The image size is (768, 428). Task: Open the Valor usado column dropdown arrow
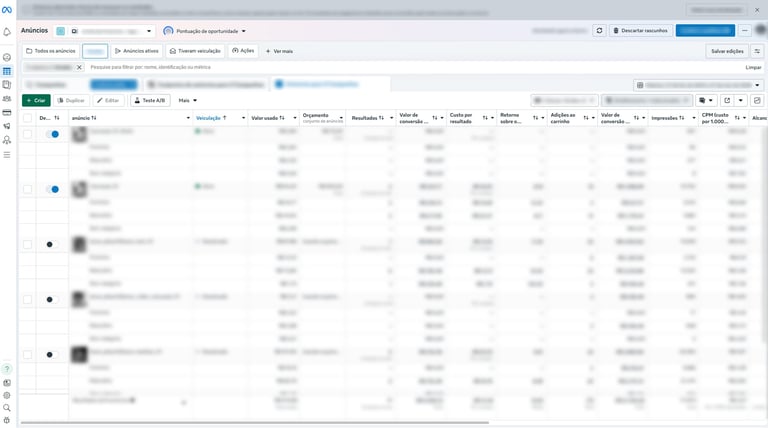(294, 118)
